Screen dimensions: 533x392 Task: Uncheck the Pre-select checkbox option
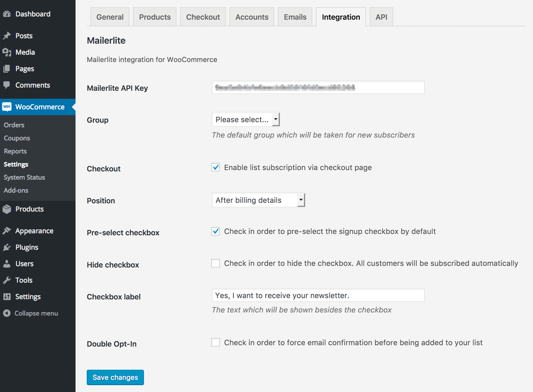tap(216, 231)
